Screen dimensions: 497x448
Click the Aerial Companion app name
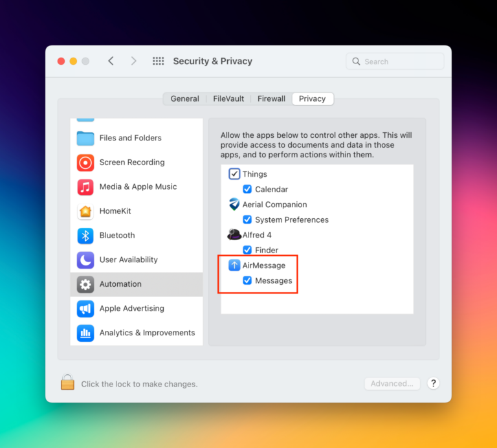tap(275, 205)
